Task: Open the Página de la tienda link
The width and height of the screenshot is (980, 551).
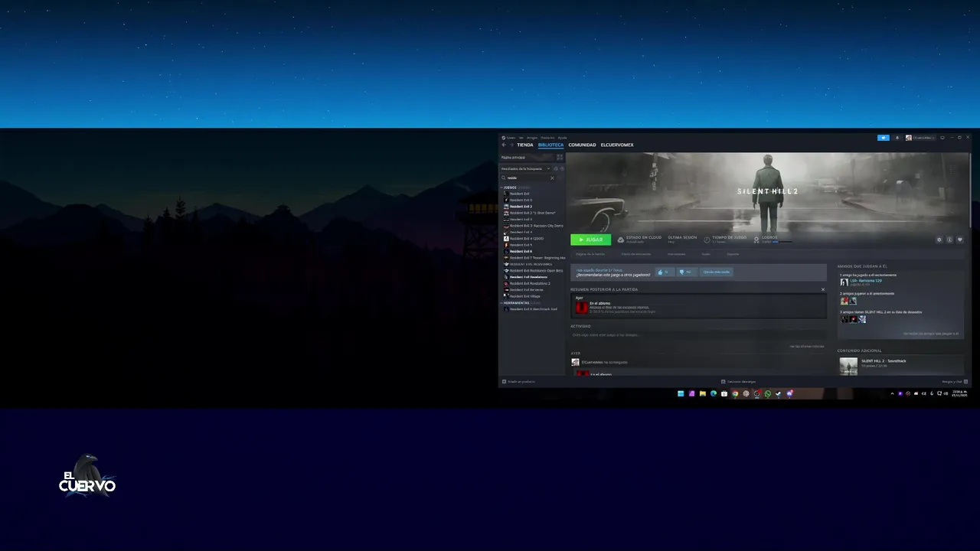Action: (x=590, y=254)
